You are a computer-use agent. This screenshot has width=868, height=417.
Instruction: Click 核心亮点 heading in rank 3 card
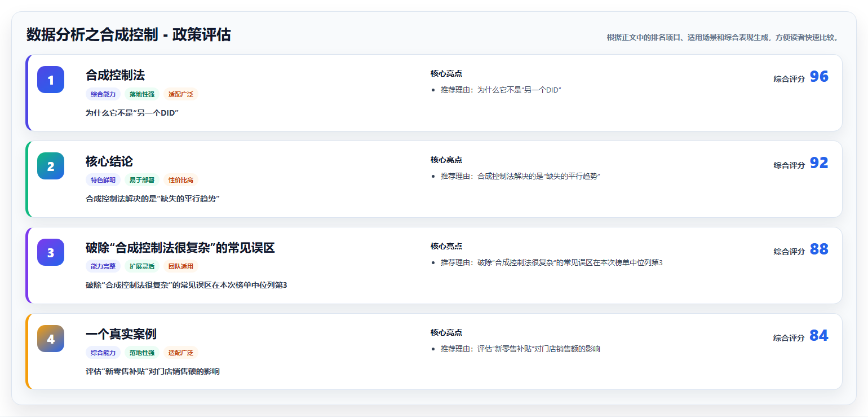(446, 247)
